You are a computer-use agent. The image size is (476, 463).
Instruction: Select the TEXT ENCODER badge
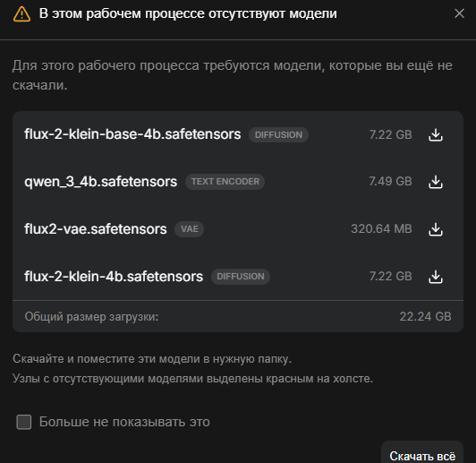tap(225, 182)
